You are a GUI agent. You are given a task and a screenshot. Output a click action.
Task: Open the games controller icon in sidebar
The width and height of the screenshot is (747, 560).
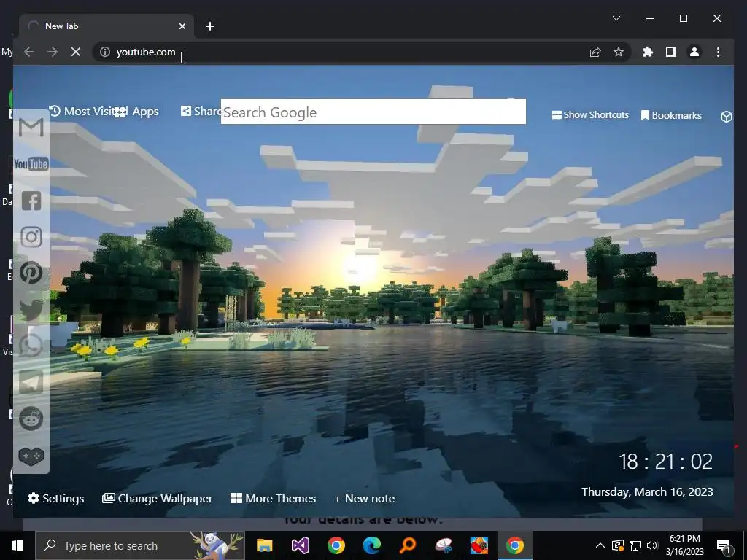31,456
